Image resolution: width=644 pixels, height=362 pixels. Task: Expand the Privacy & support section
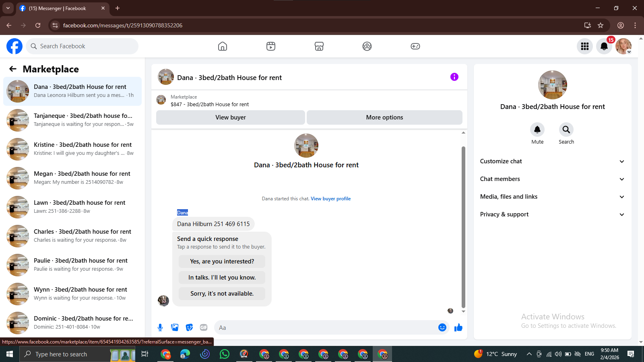(552, 214)
